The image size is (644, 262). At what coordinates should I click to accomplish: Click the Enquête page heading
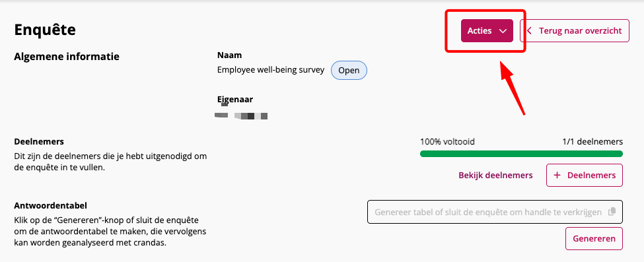click(45, 30)
